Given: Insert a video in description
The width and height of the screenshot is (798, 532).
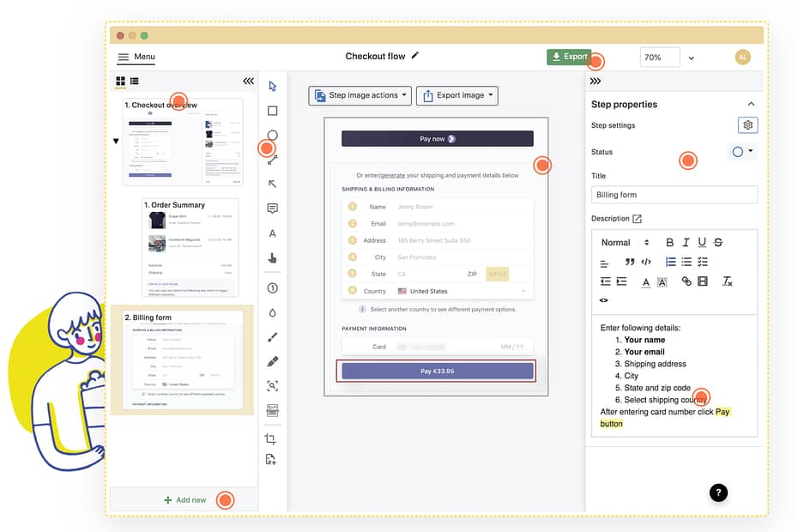Looking at the screenshot, I should pos(703,281).
